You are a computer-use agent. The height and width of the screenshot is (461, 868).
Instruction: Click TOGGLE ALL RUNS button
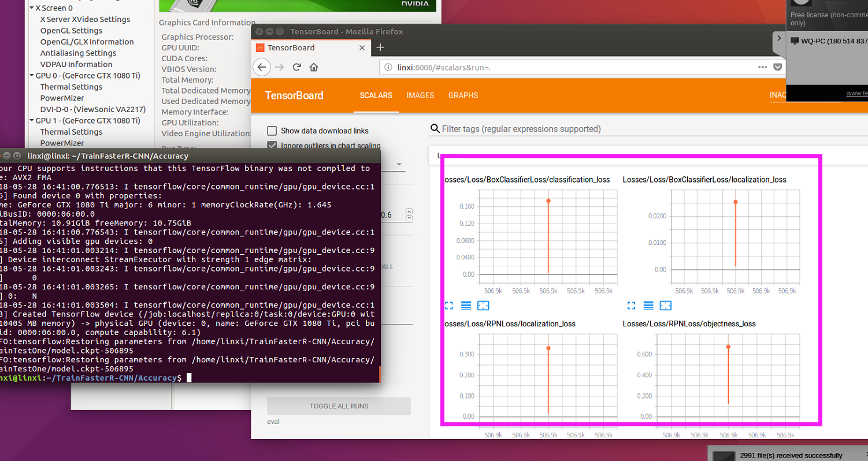click(x=339, y=406)
